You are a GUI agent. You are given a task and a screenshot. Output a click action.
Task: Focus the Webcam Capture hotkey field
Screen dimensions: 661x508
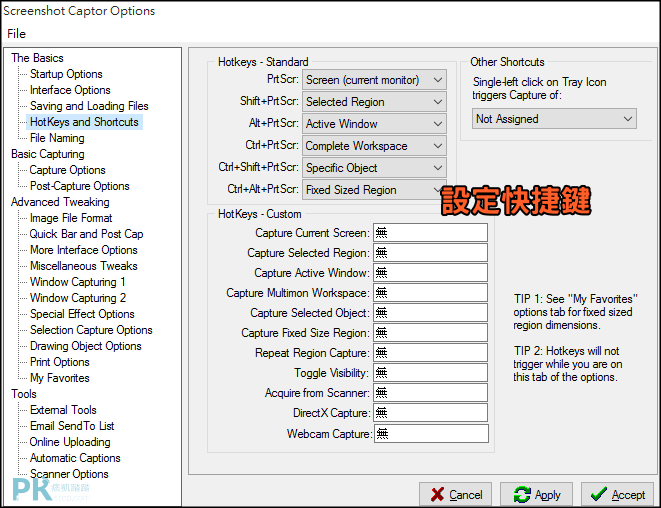click(431, 434)
